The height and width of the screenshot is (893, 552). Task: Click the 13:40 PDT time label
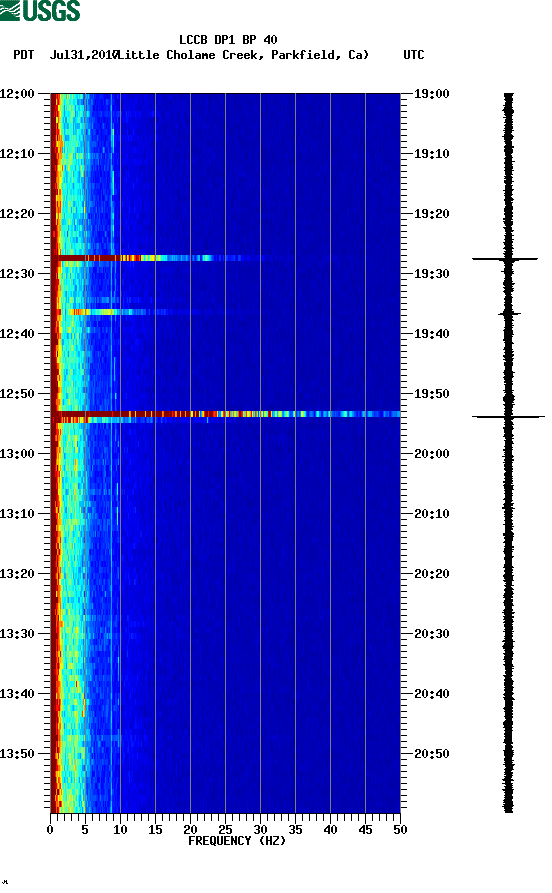click(17, 694)
